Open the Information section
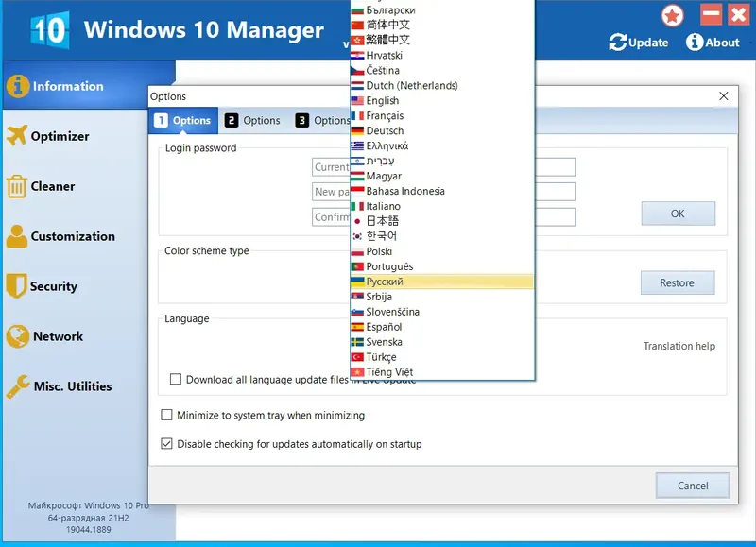This screenshot has width=756, height=547. 66,85
